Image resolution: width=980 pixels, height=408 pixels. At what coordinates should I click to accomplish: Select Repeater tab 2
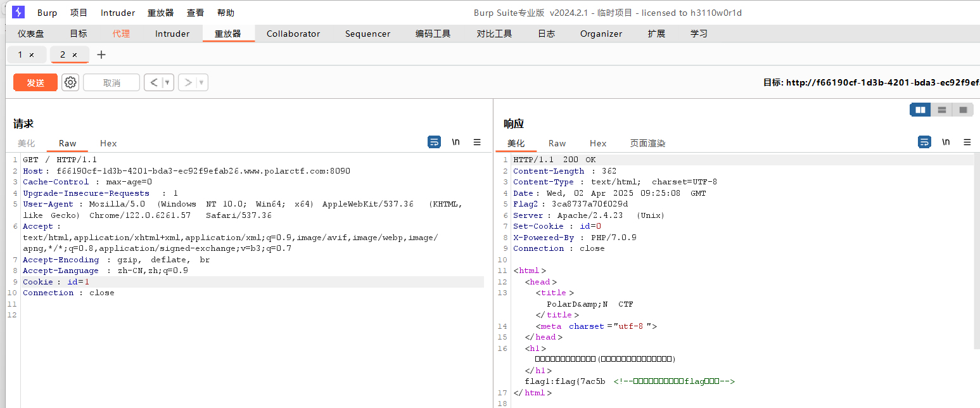tap(63, 55)
